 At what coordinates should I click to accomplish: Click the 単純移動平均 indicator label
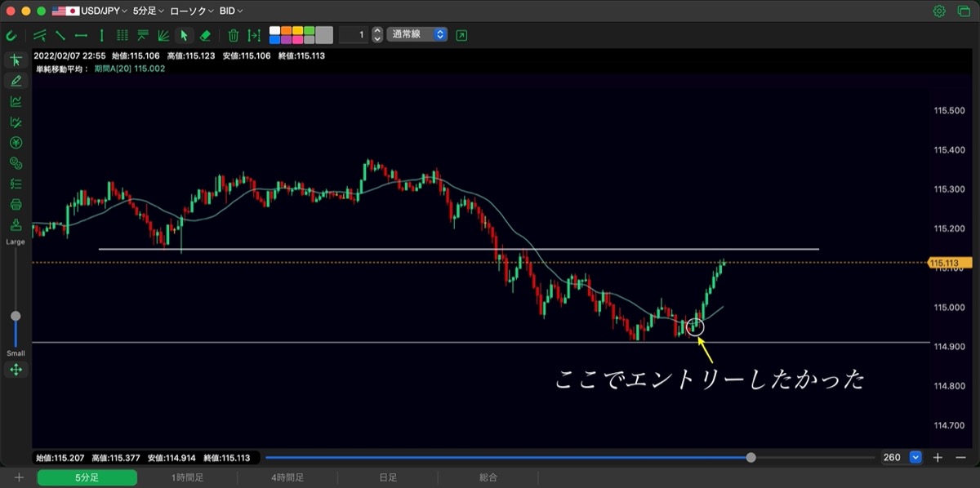click(62, 69)
